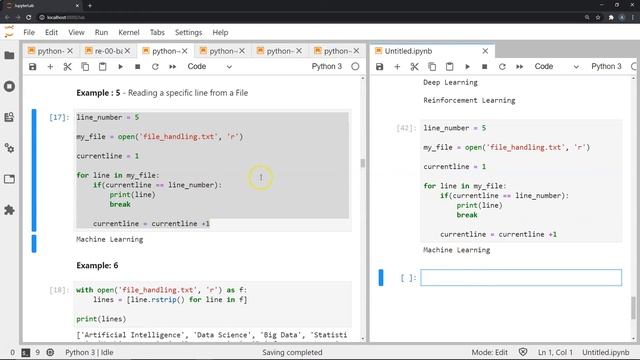Open the Extension Manager puzzle icon
The height and width of the screenshot is (360, 640).
pyautogui.click(x=9, y=210)
